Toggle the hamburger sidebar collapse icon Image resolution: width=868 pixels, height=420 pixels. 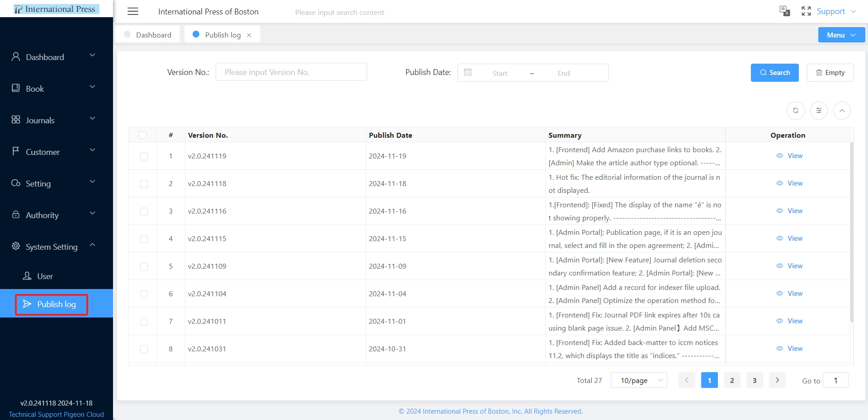point(133,12)
